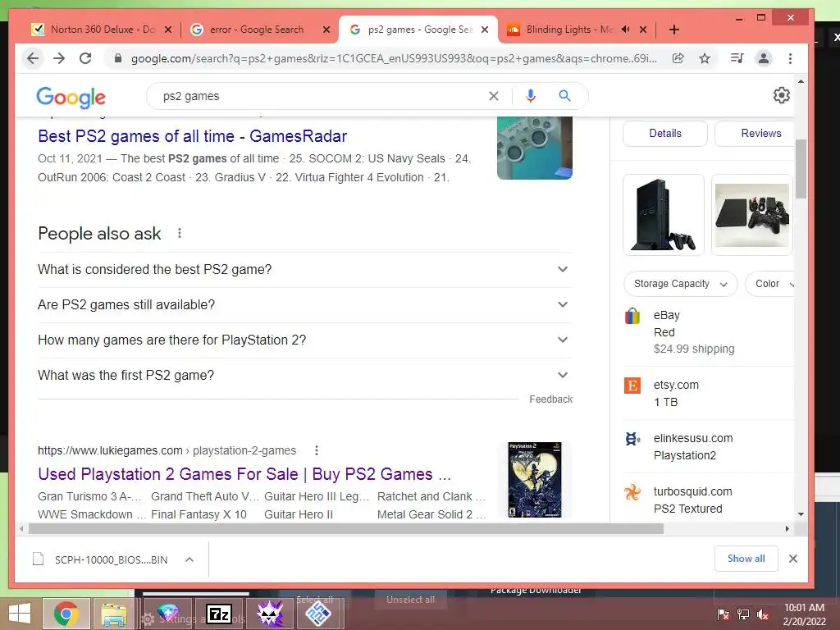Switch to Blinding Lights tab
This screenshot has width=840, height=630.
point(569,30)
